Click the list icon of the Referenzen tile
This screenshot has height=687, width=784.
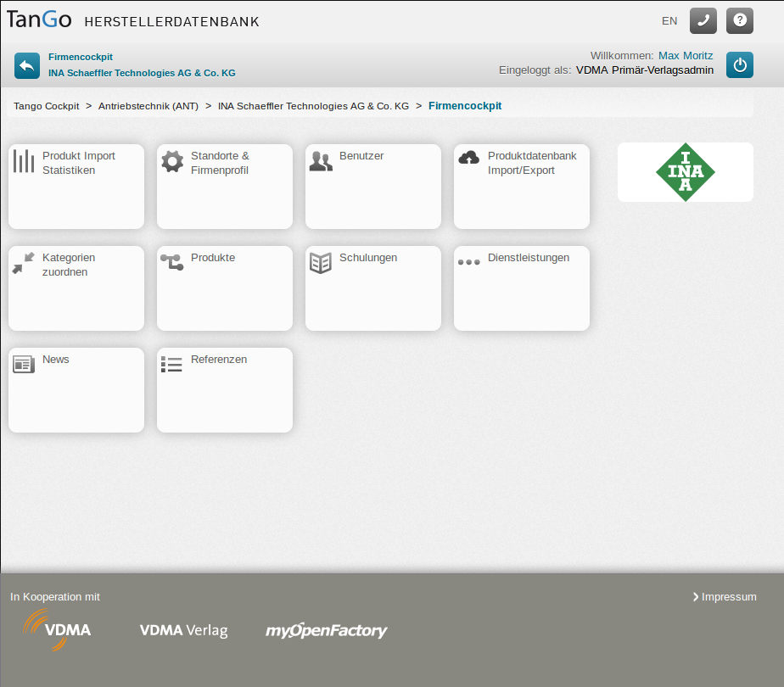pyautogui.click(x=171, y=364)
